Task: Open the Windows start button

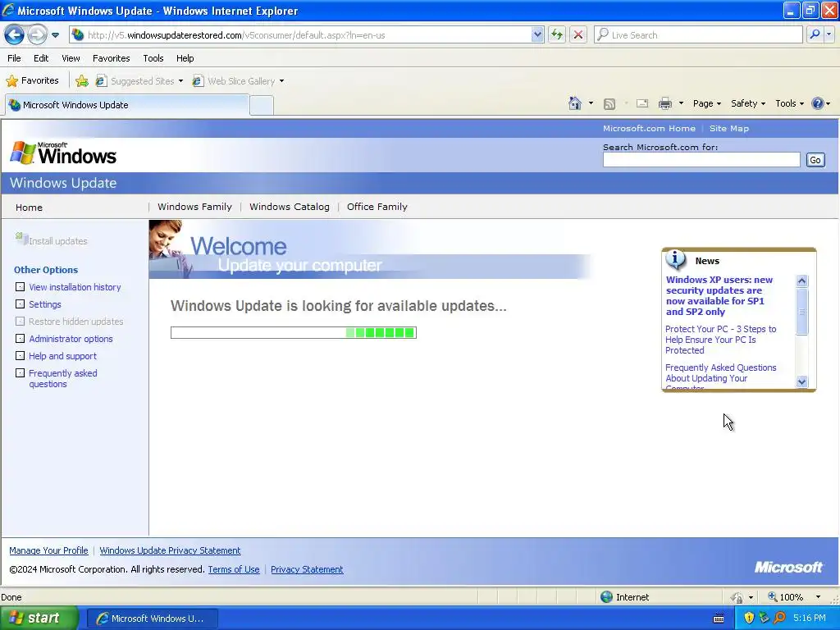Action: (x=39, y=619)
